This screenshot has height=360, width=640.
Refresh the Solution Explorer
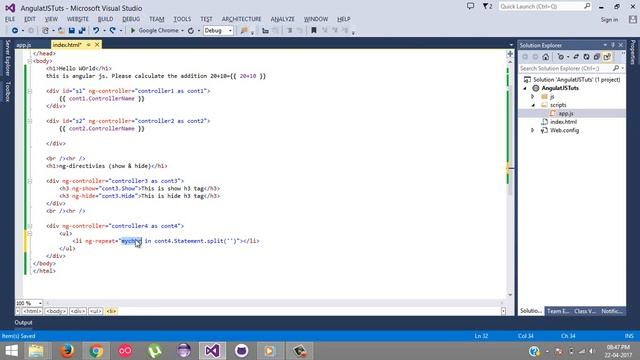click(x=586, y=57)
